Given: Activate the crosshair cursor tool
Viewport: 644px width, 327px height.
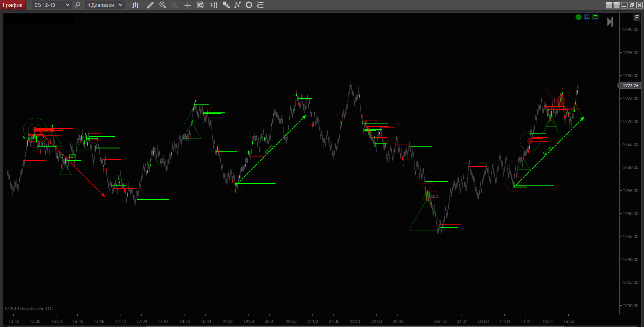Looking at the screenshot, I should click(187, 5).
